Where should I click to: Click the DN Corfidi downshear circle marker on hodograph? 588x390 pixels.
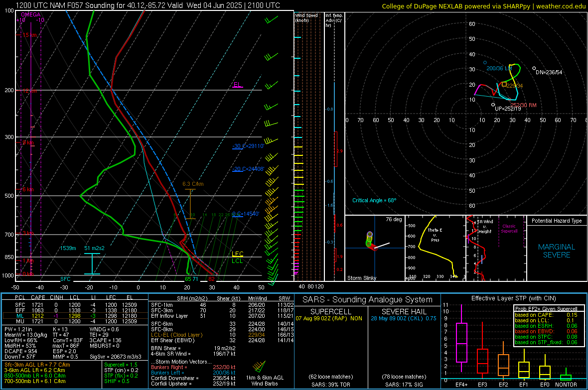point(534,68)
